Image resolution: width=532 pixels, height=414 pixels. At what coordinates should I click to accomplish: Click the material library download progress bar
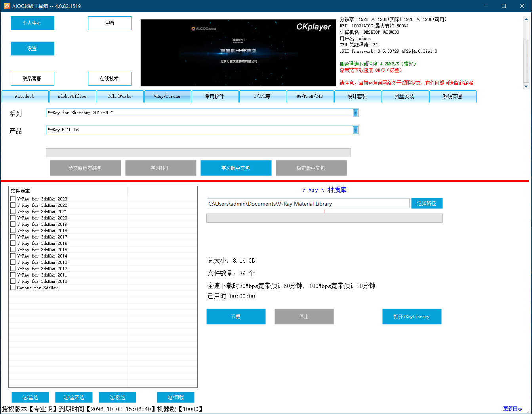pyautogui.click(x=324, y=218)
